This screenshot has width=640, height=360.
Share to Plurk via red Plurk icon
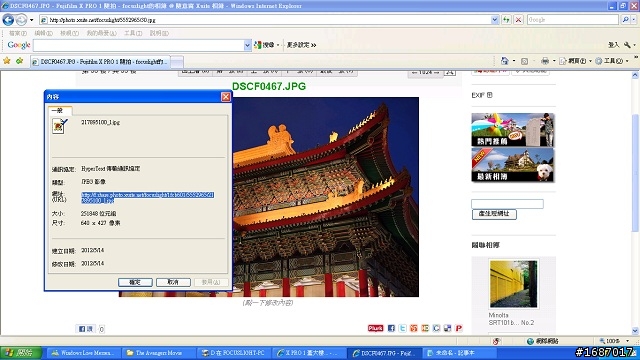[x=376, y=328]
